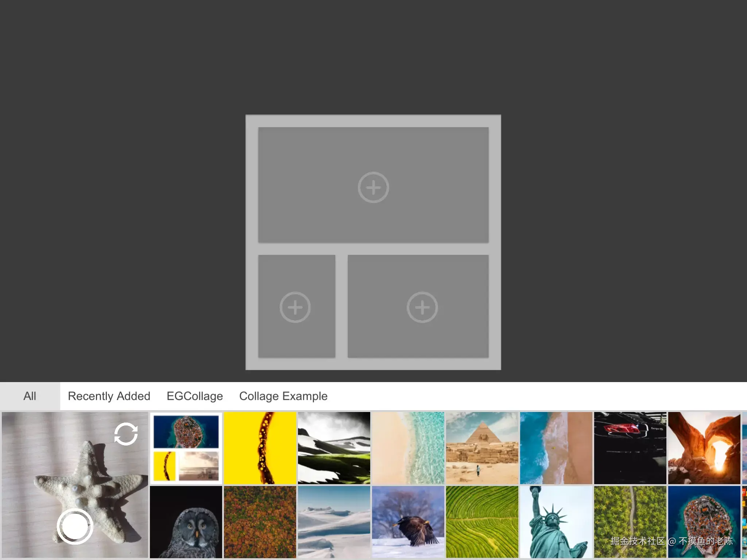Choose the collage preview thumbnail
The height and width of the screenshot is (560, 747).
point(186,448)
